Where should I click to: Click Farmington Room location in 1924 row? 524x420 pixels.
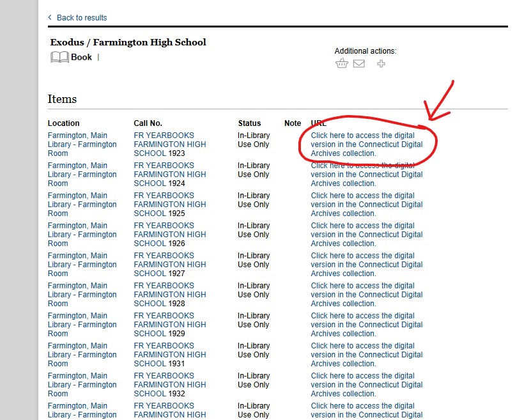click(x=82, y=175)
